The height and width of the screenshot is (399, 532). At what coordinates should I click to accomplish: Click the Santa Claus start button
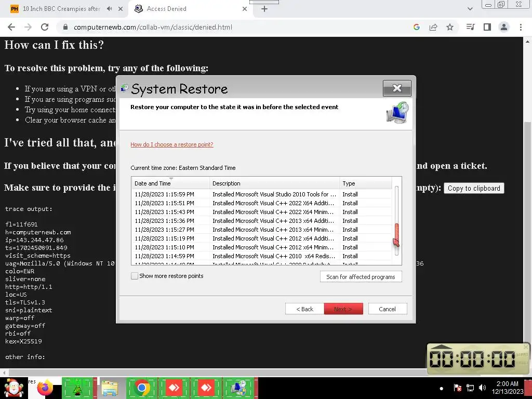point(14,388)
